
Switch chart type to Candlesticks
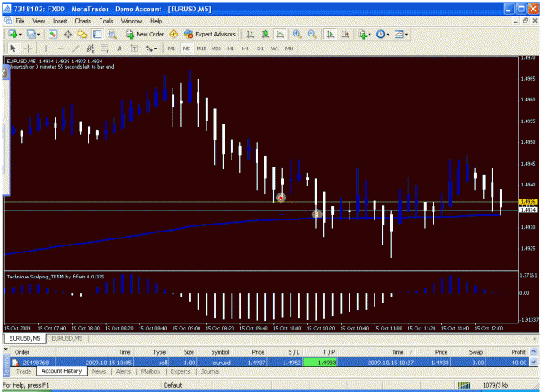[265, 34]
